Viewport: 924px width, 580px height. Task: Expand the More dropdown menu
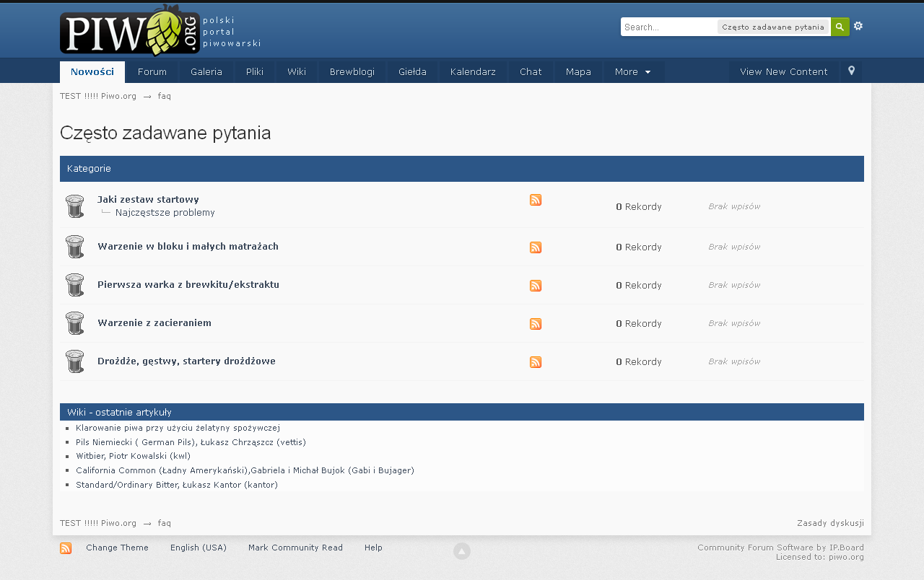pyautogui.click(x=632, y=72)
